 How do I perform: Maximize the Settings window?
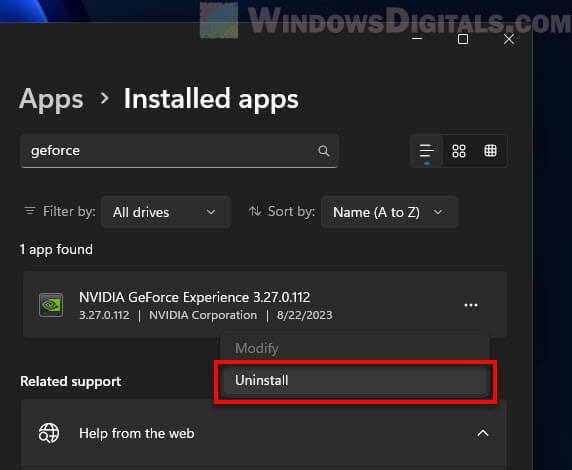pos(463,39)
